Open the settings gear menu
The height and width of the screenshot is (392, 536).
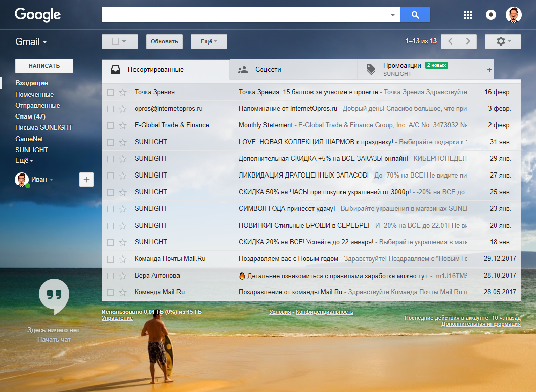503,41
